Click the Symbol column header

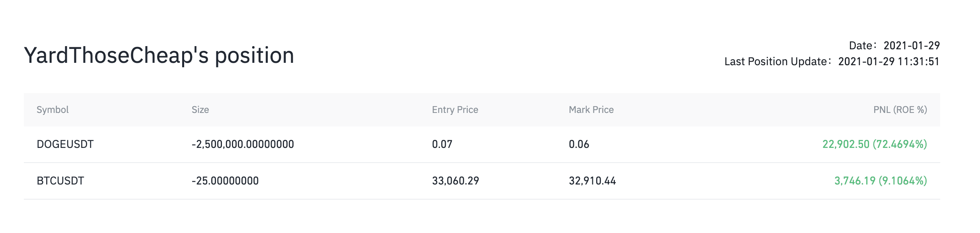52,110
